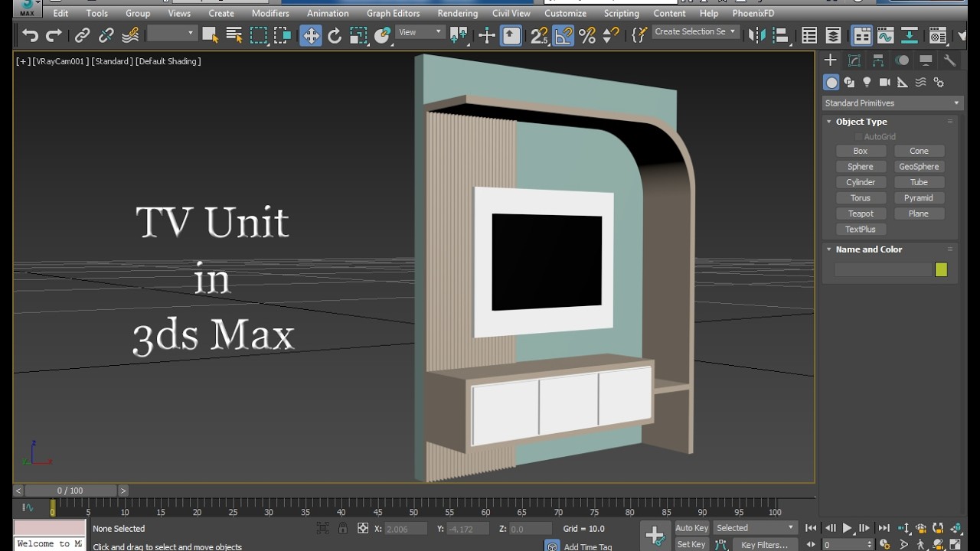Screen dimensions: 980x551
Task: Click the Align tool icon
Action: pyautogui.click(x=780, y=35)
